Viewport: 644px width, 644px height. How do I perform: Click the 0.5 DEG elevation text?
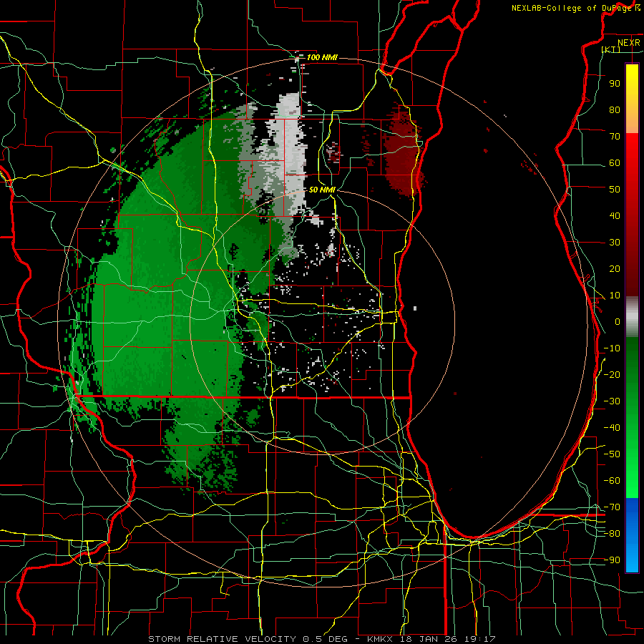pyautogui.click(x=326, y=639)
